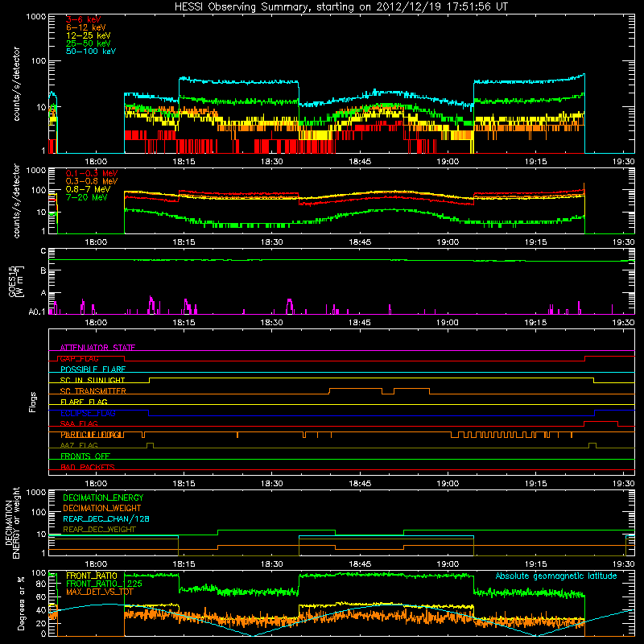Viewport: 644px width, 644px height.
Task: Click the 0.8-7 MeV legend entry
Action: 88,189
